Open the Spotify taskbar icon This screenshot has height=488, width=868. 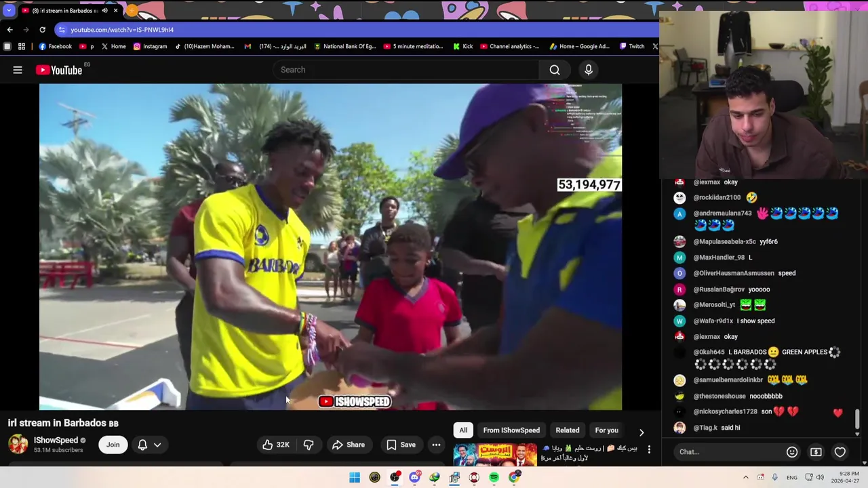click(x=494, y=478)
